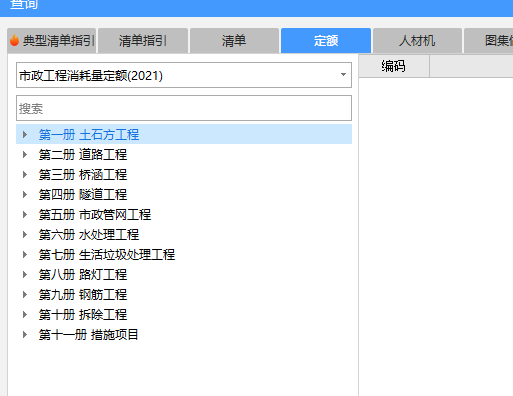The width and height of the screenshot is (513, 396).
Task: Open the 人材机 tab
Action: (417, 41)
